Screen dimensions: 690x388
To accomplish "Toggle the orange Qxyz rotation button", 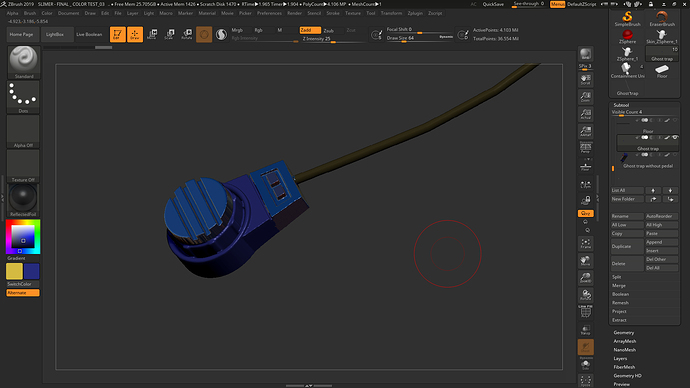I will click(585, 213).
